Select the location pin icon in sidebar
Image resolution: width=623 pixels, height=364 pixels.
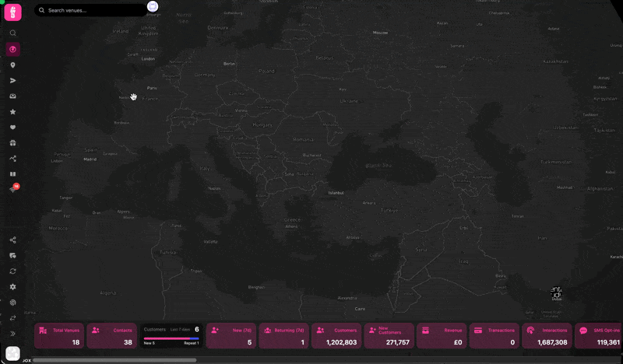pos(12,65)
